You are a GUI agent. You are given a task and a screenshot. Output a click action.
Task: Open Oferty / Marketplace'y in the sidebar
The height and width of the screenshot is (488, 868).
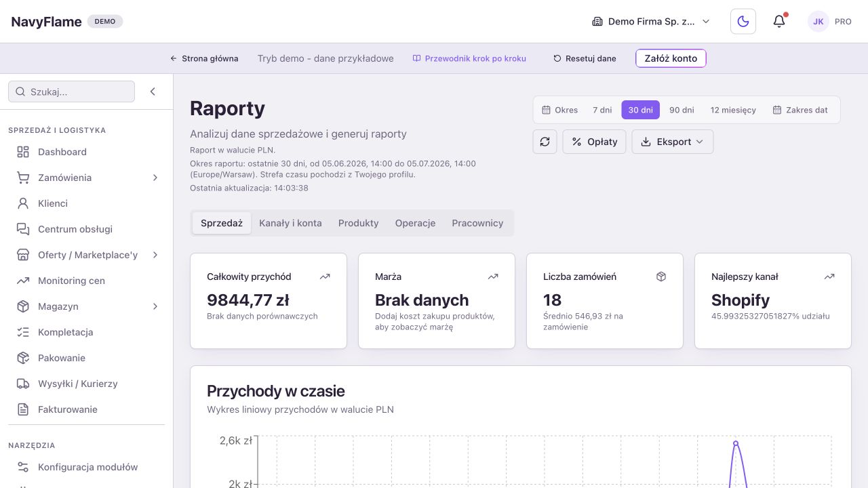point(87,255)
